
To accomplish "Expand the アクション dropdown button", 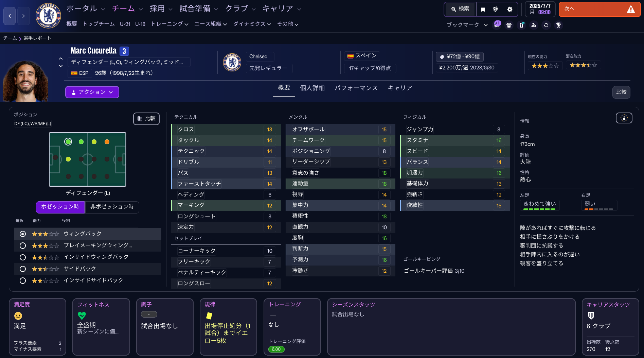I will 92,92.
